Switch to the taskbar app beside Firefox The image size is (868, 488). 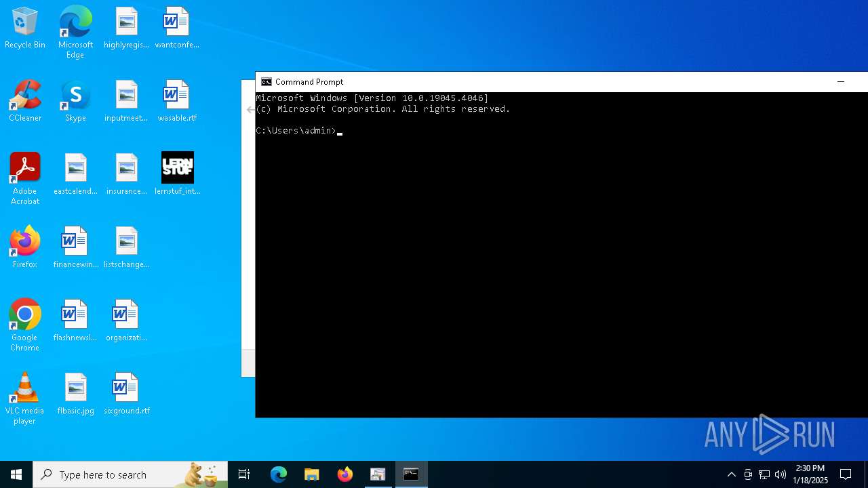tap(378, 474)
